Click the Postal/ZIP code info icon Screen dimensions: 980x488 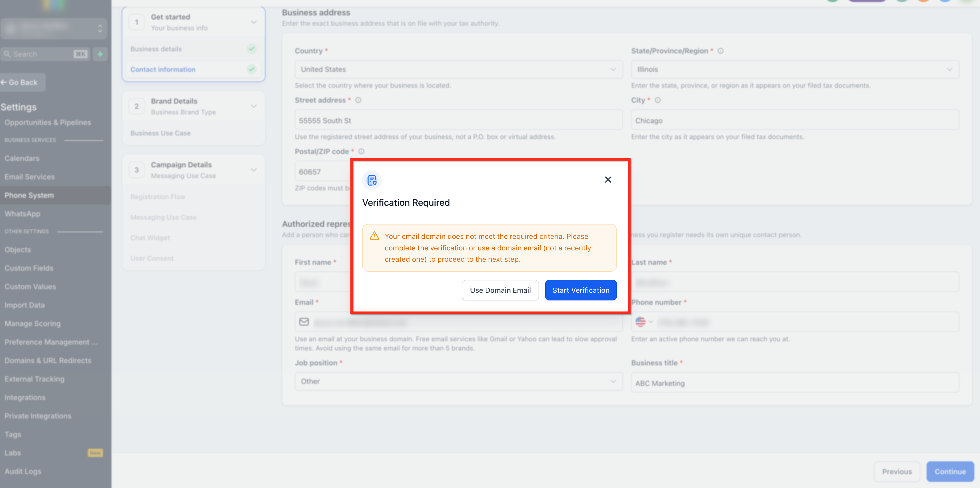tap(361, 151)
